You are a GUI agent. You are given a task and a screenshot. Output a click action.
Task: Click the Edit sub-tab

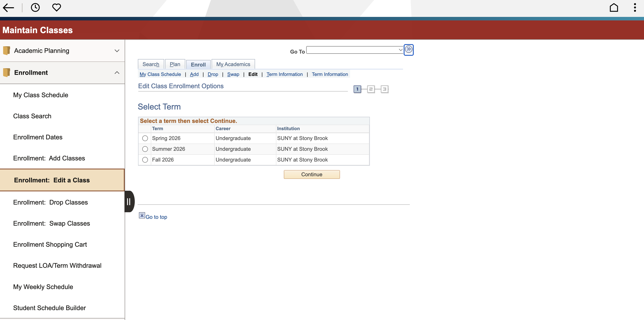click(x=253, y=74)
